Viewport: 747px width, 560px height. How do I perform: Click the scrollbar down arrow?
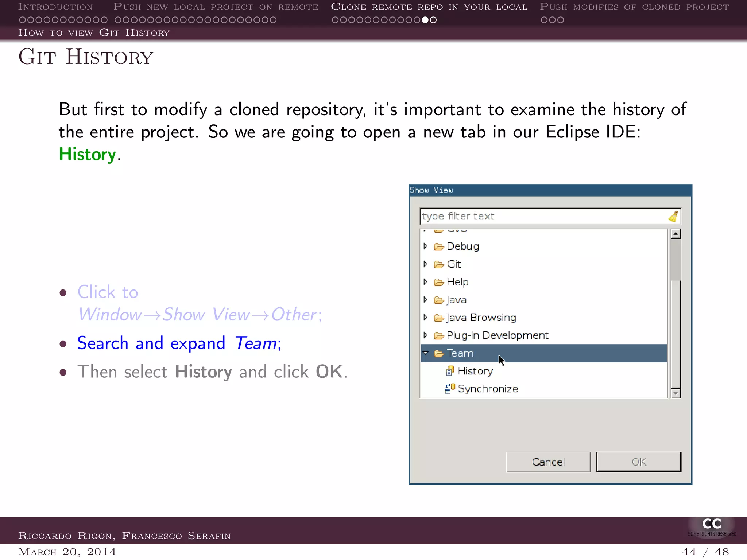[x=676, y=393]
